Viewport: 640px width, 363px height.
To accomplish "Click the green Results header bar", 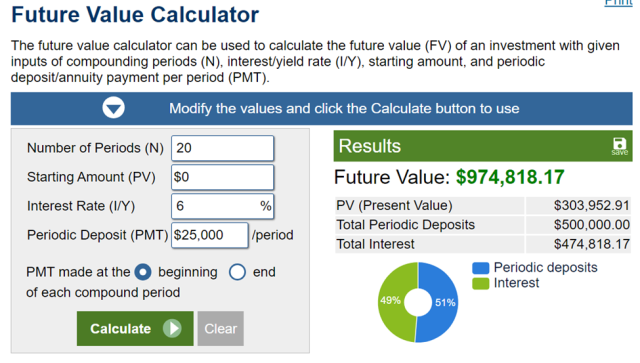I will tap(483, 146).
